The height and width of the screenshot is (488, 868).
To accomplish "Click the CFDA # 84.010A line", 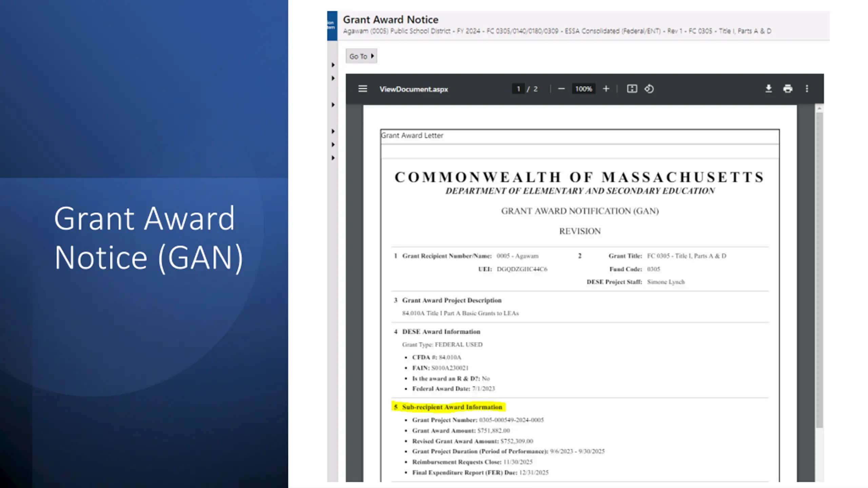I will 437,357.
